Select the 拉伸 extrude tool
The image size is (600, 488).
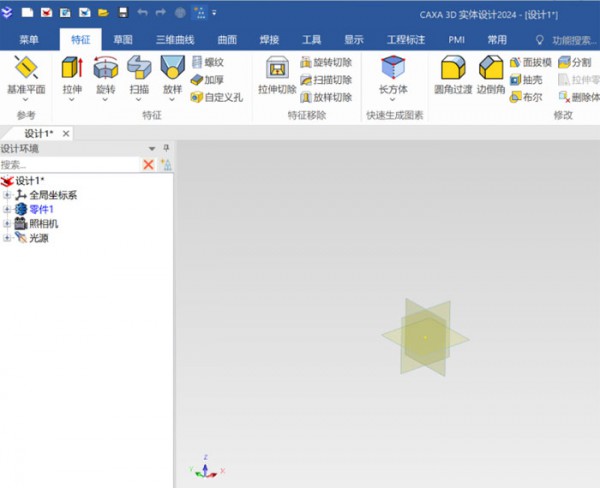(x=72, y=75)
